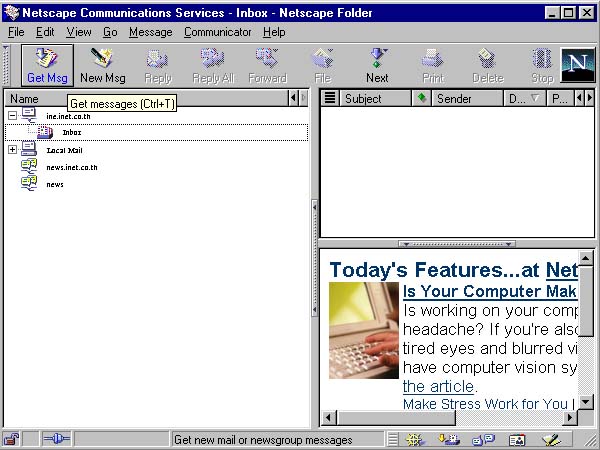Click the component bar grip handle

pyautogui.click(x=393, y=439)
